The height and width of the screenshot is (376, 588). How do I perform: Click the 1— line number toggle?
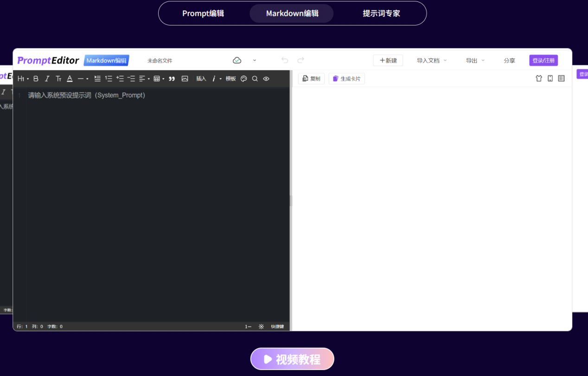(248, 326)
